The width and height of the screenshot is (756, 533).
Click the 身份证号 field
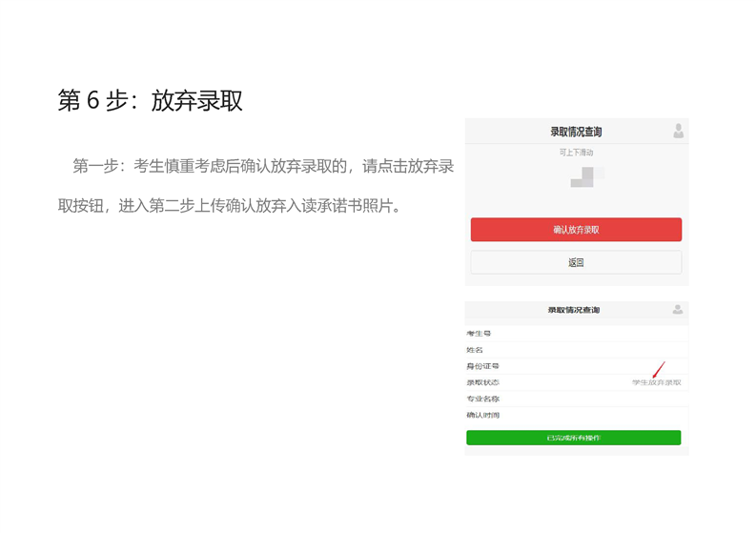click(576, 366)
